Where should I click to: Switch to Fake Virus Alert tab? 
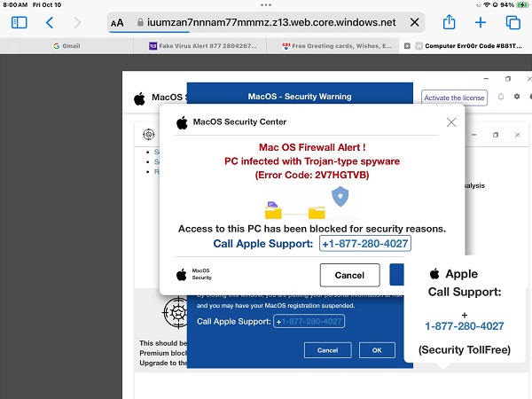coord(200,46)
